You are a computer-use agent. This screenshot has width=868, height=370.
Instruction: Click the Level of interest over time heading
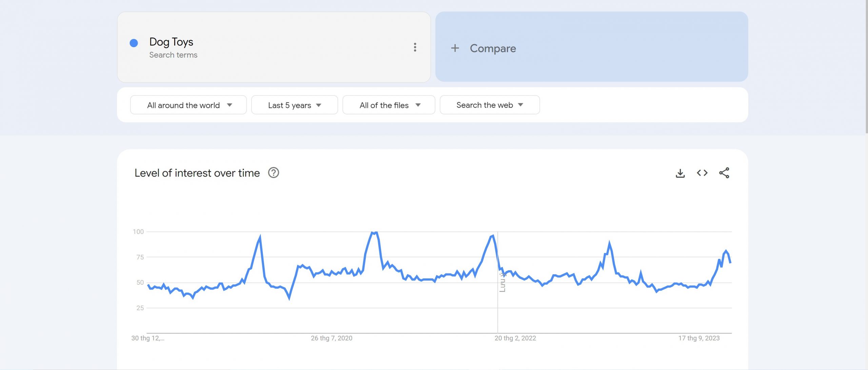tap(197, 173)
